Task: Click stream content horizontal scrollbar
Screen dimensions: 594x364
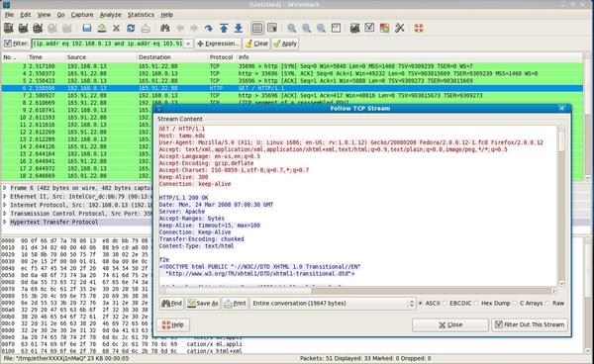Action: coord(358,291)
